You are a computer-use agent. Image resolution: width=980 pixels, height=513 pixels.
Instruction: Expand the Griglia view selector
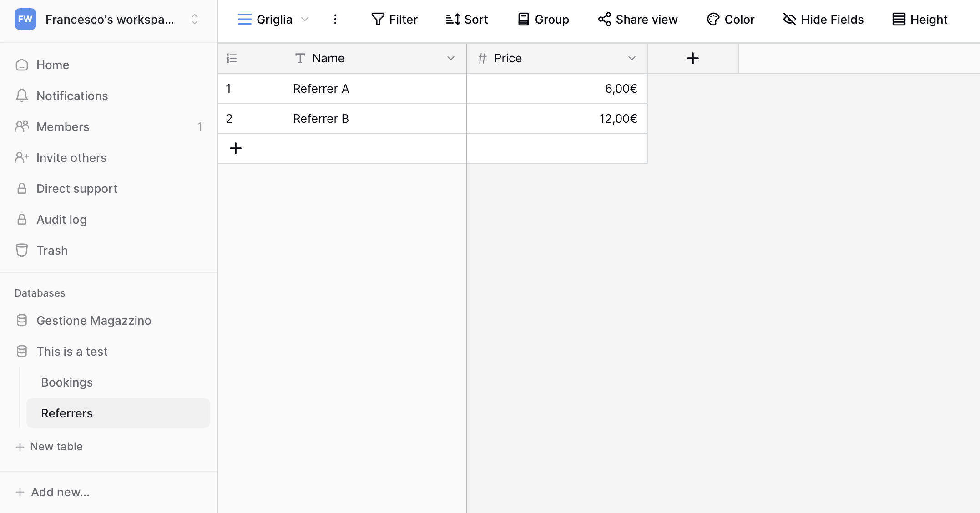click(x=305, y=19)
